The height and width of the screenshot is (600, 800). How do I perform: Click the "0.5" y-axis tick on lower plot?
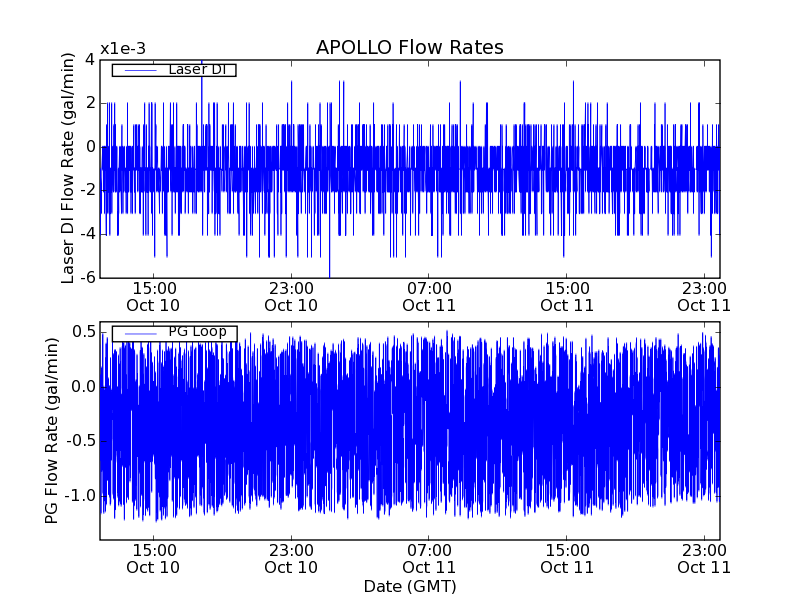[x=83, y=332]
